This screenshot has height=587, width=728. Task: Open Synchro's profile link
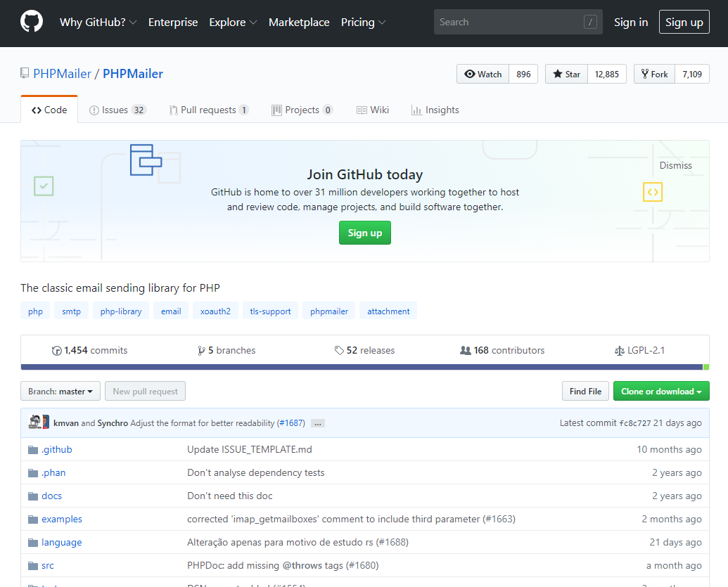113,422
